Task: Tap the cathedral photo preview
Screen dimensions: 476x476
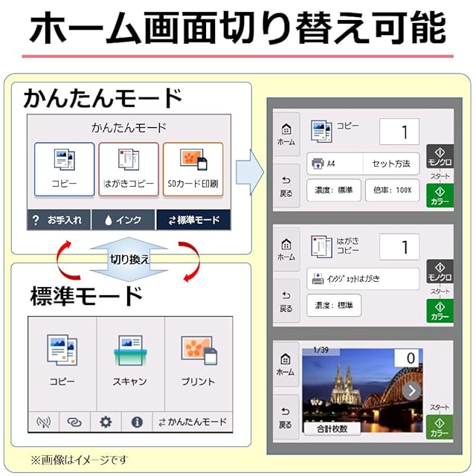Action: (x=362, y=390)
